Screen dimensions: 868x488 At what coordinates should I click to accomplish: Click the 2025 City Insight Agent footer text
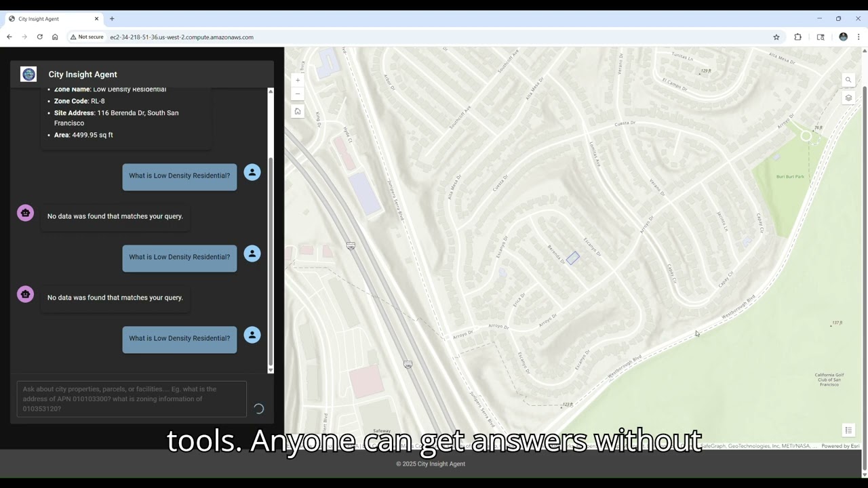[x=431, y=464]
